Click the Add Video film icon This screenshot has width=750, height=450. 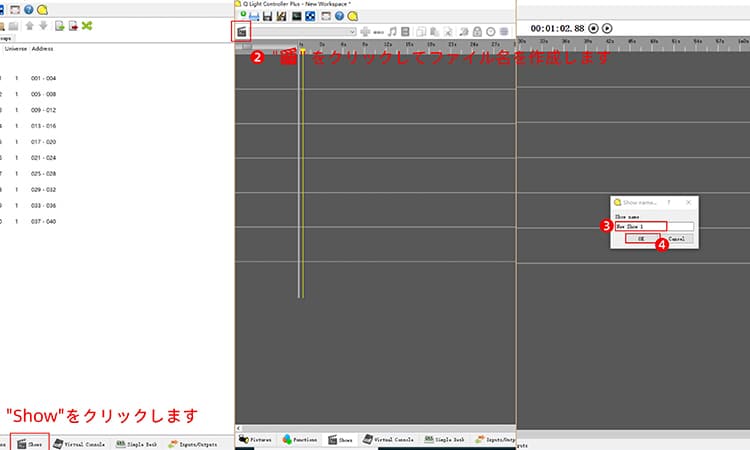click(x=405, y=32)
